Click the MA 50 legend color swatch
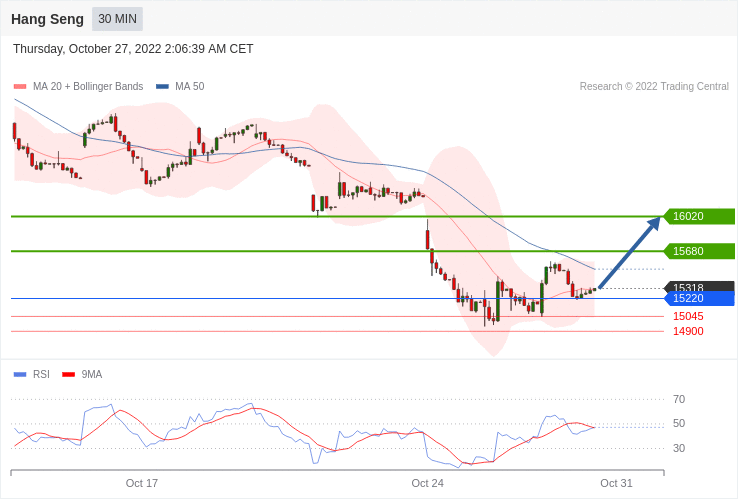The height and width of the screenshot is (500, 738). coord(162,87)
